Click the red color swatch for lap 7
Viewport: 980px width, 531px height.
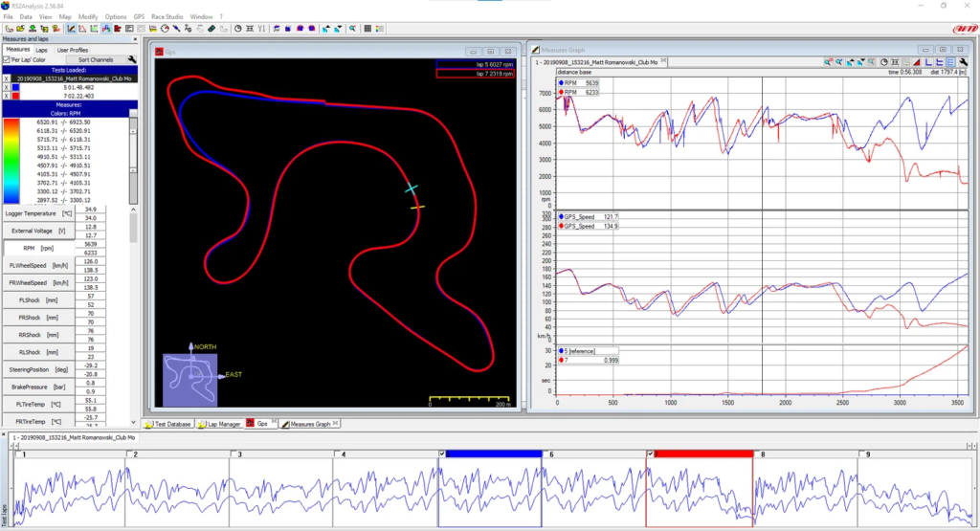click(15, 97)
